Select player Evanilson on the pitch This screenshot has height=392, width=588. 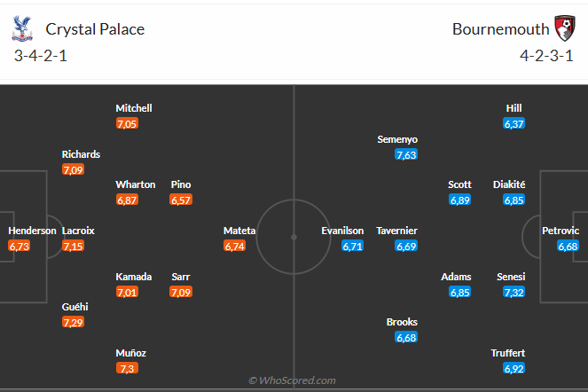pos(342,231)
